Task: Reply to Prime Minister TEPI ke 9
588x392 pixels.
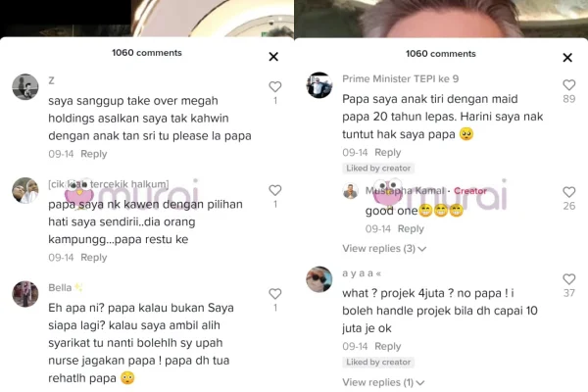Action: (388, 152)
